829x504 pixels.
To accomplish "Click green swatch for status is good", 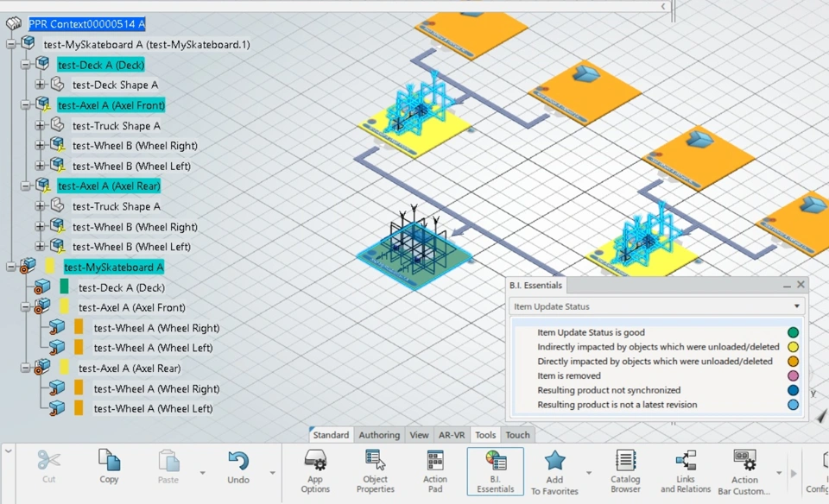I will [x=793, y=332].
